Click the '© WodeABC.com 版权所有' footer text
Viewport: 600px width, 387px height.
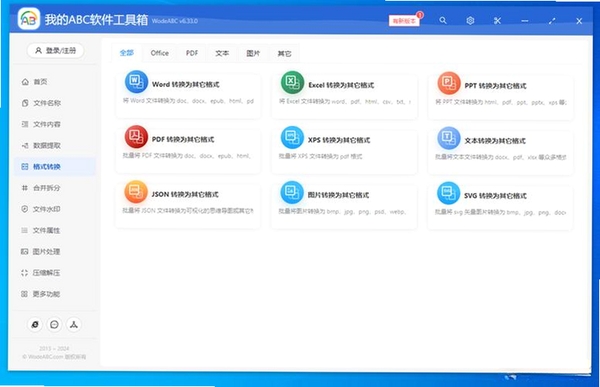(54, 357)
